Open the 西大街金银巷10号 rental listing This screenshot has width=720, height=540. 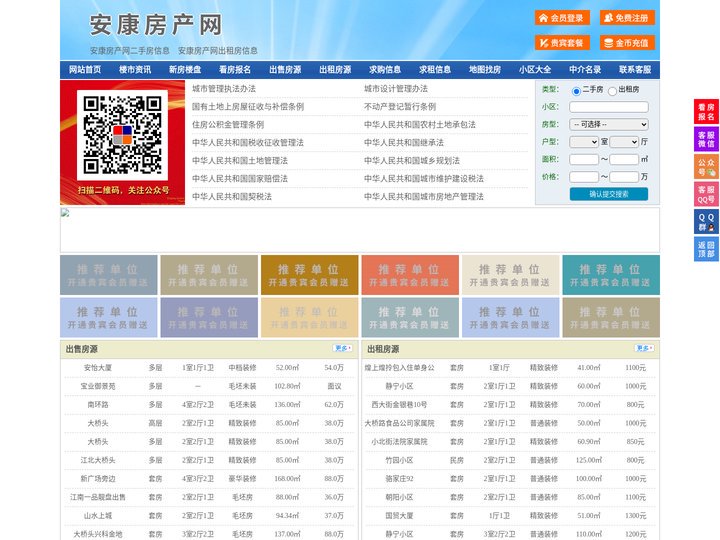click(x=399, y=405)
